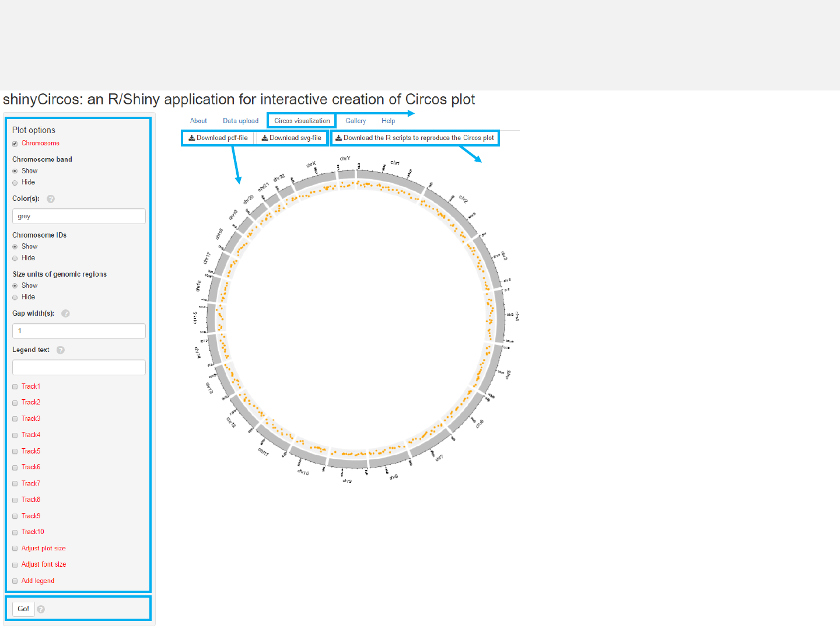Click Download svg-file button

click(291, 138)
